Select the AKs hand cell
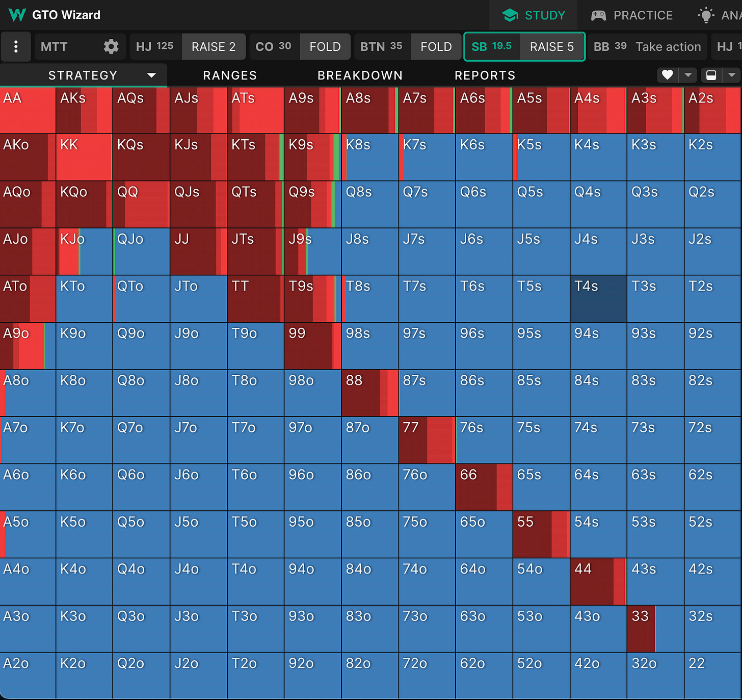Screen dimensions: 742x700 (84, 110)
